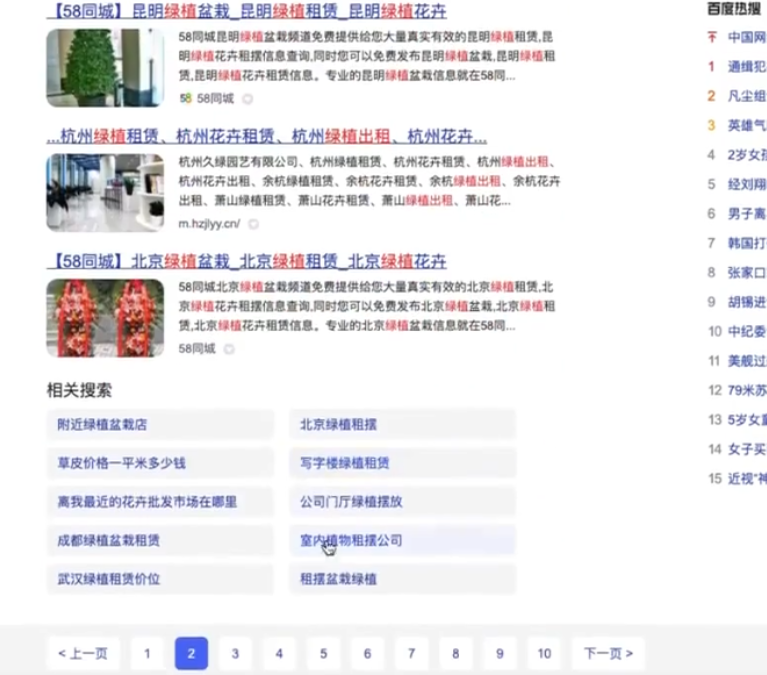Open the pinned hot search item 中国网
The width and height of the screenshot is (767, 675).
[747, 37]
